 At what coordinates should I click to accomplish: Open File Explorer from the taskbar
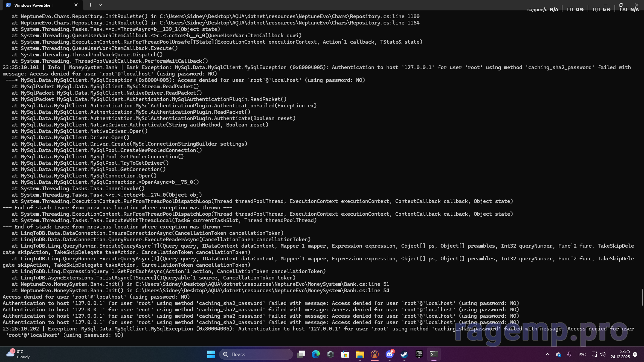tap(360, 354)
